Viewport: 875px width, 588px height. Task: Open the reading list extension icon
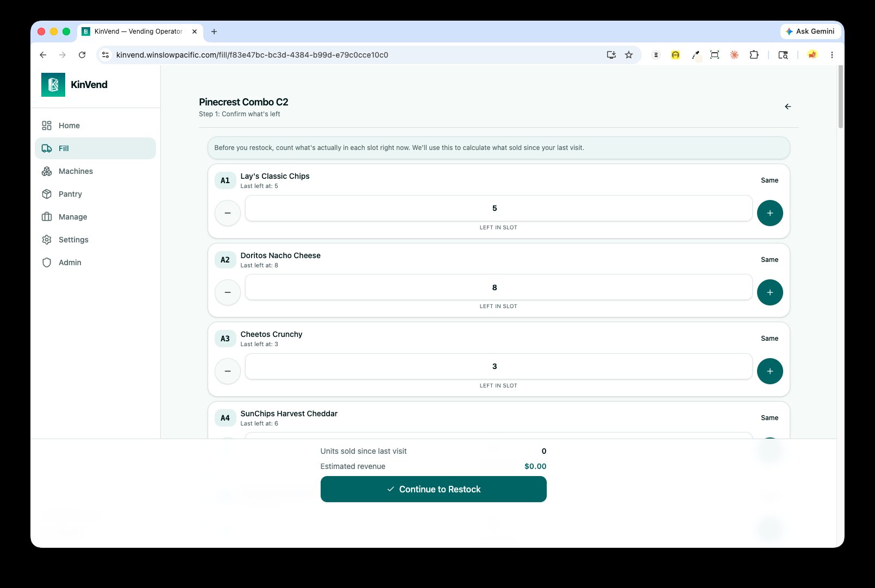[x=656, y=55]
